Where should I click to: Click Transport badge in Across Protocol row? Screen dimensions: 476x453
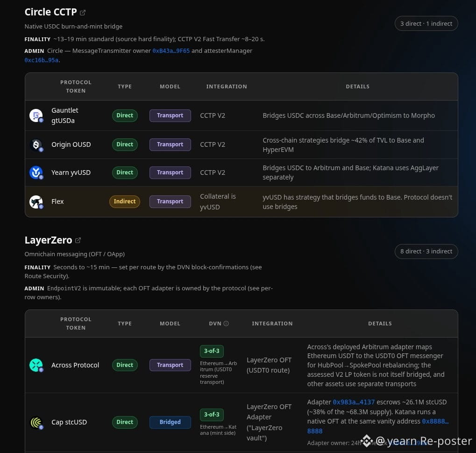point(170,365)
